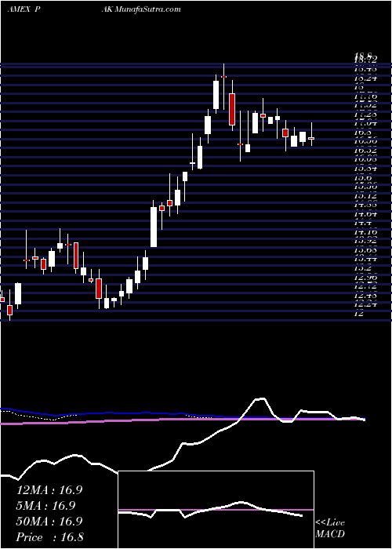Select the 50MA : 16.9 readout
392x549 pixels.
49,522
